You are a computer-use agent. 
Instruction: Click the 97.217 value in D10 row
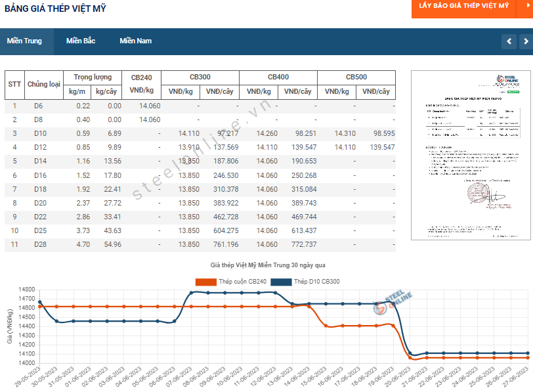pyautogui.click(x=228, y=133)
